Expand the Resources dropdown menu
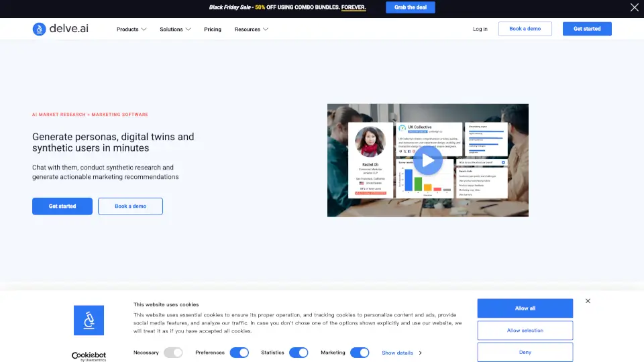This screenshot has height=362, width=644. tap(252, 29)
